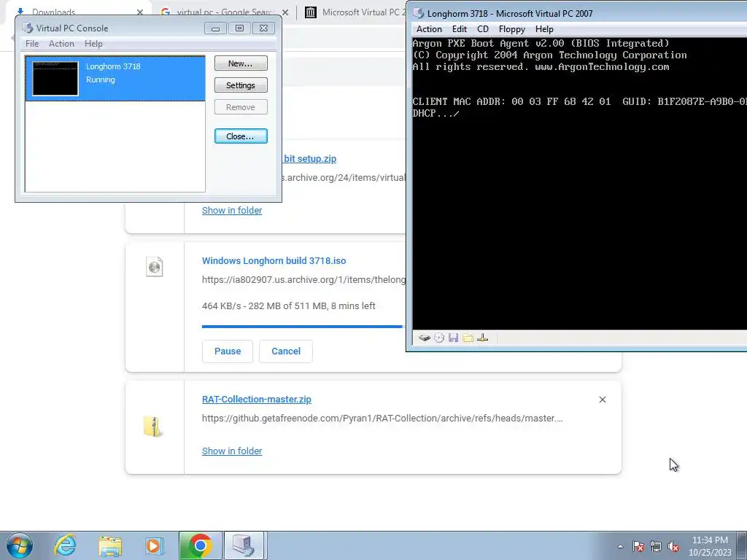Launch Internet Explorer from the taskbar

tap(65, 545)
